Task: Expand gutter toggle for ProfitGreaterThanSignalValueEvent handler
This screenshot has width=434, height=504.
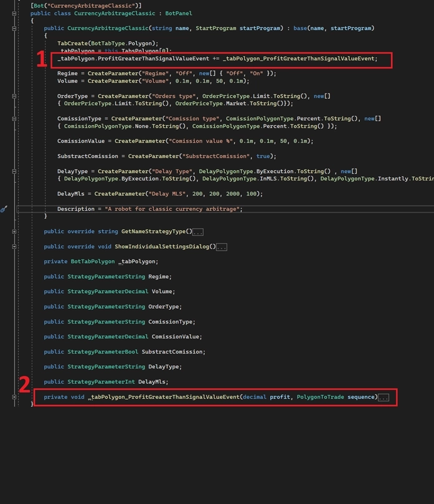Action: pyautogui.click(x=14, y=397)
